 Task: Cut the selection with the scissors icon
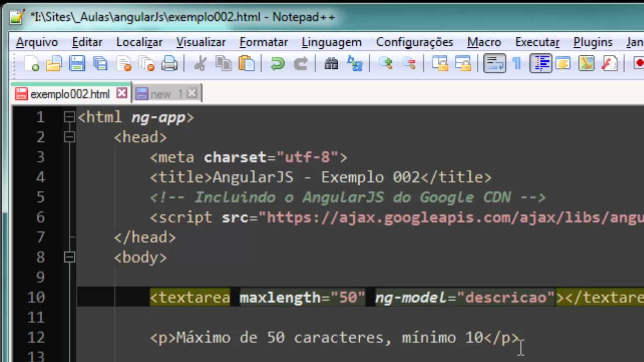coord(200,64)
